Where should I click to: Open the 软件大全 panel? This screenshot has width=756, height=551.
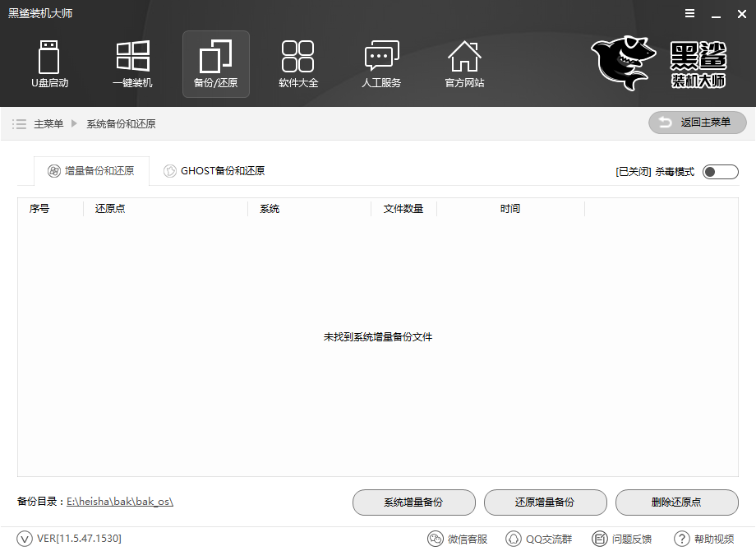pyautogui.click(x=298, y=63)
